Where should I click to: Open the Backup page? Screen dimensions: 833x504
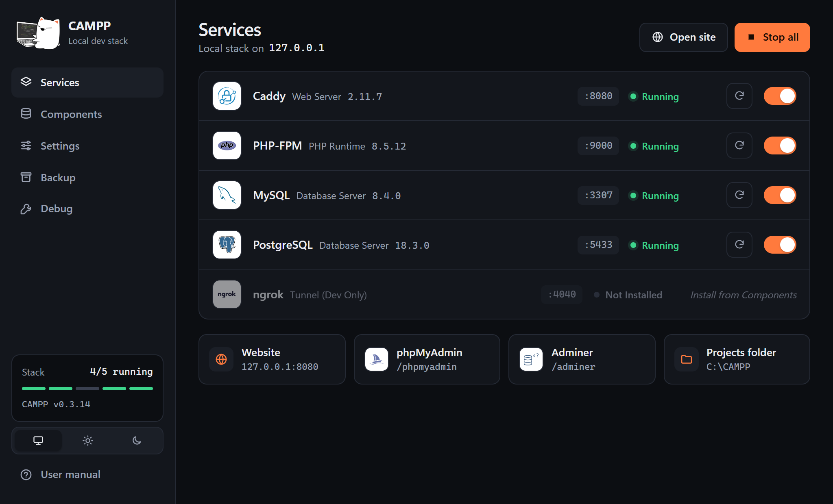[x=87, y=178]
